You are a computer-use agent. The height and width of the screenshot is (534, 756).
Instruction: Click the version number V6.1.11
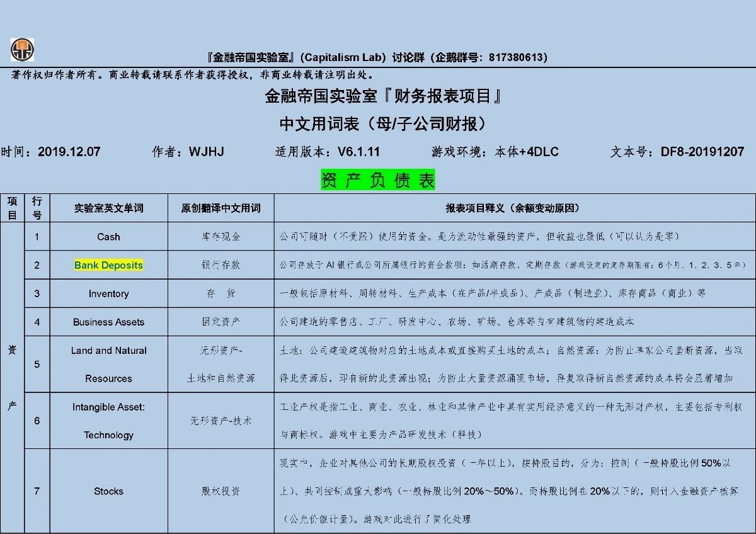point(358,152)
